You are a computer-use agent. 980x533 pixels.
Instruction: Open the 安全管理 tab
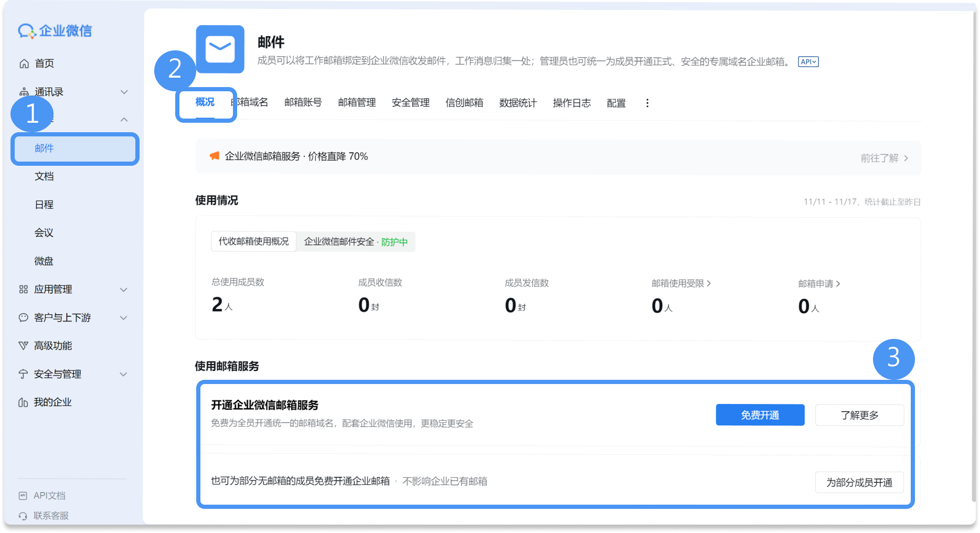(411, 103)
